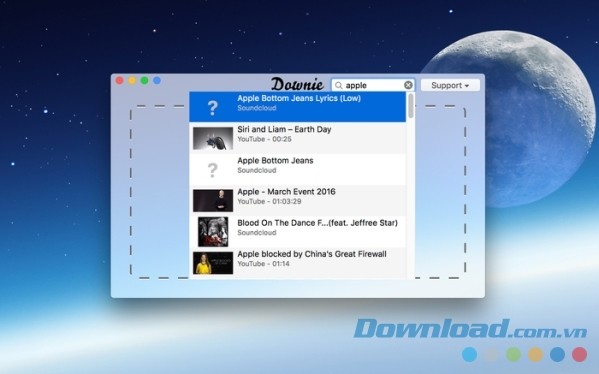Image resolution: width=599 pixels, height=374 pixels.
Task: Click the results list scrollbar thumb
Action: (x=411, y=105)
